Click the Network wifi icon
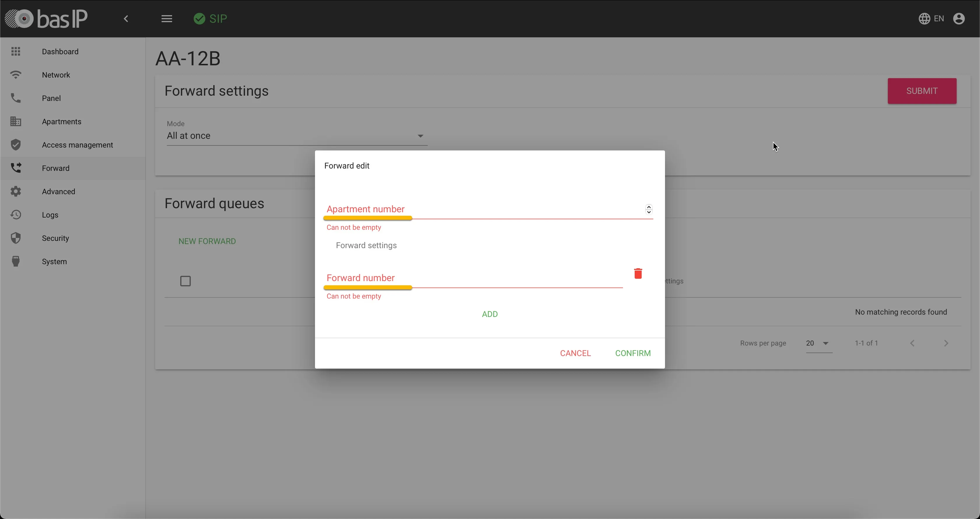The width and height of the screenshot is (980, 519). coord(15,75)
